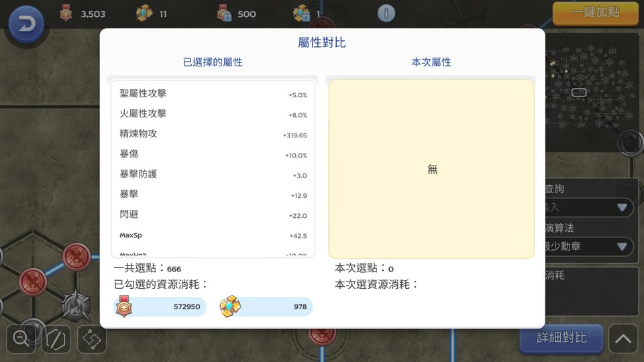
Task: Tap the lower-left red sword node
Action: point(32,282)
